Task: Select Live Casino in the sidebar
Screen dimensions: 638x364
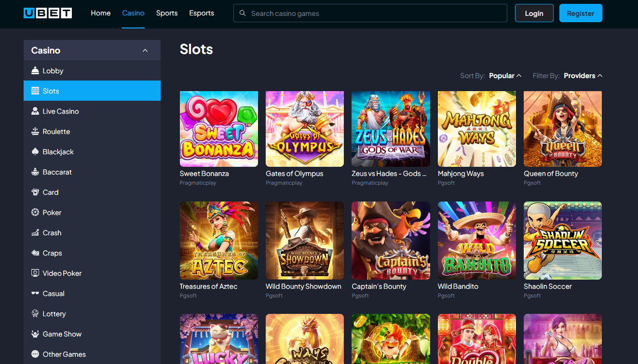Action: tap(92, 111)
